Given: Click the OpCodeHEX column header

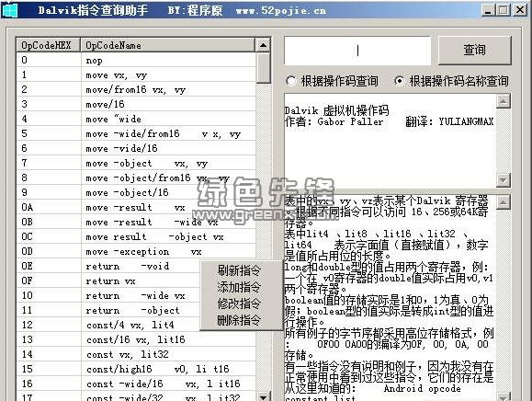Looking at the screenshot, I should 49,45.
